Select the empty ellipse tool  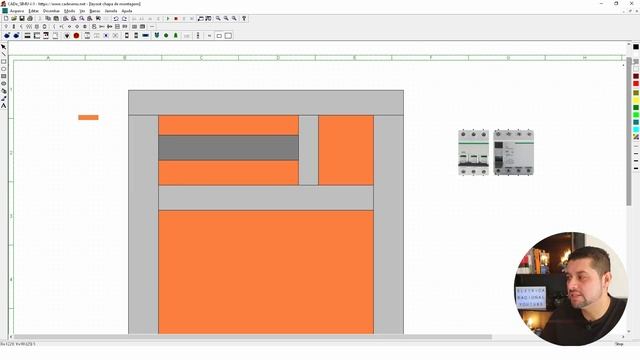tap(4, 69)
